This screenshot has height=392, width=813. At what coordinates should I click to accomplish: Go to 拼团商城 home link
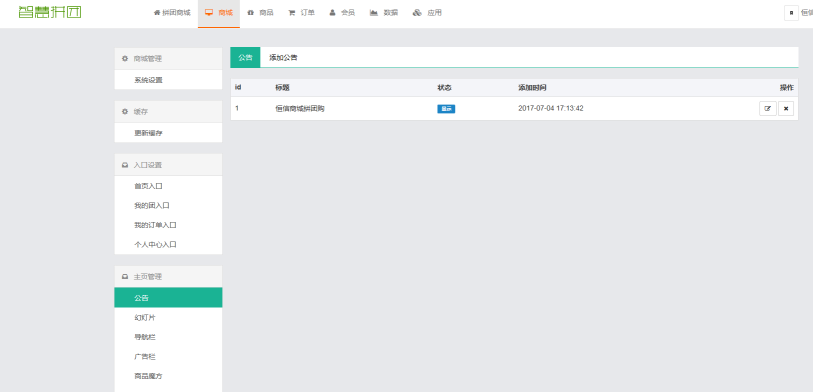click(x=172, y=13)
